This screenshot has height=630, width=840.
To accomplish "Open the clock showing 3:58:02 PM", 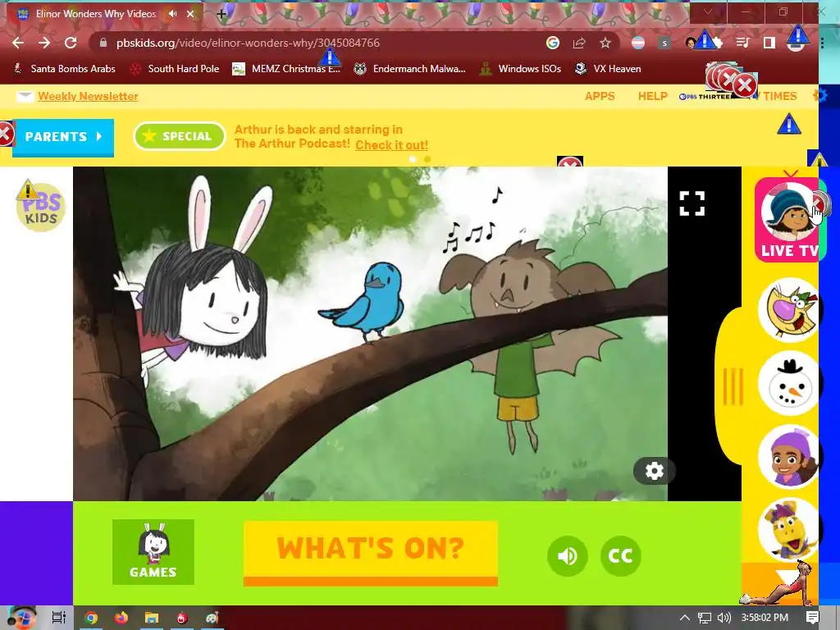I will [x=765, y=618].
